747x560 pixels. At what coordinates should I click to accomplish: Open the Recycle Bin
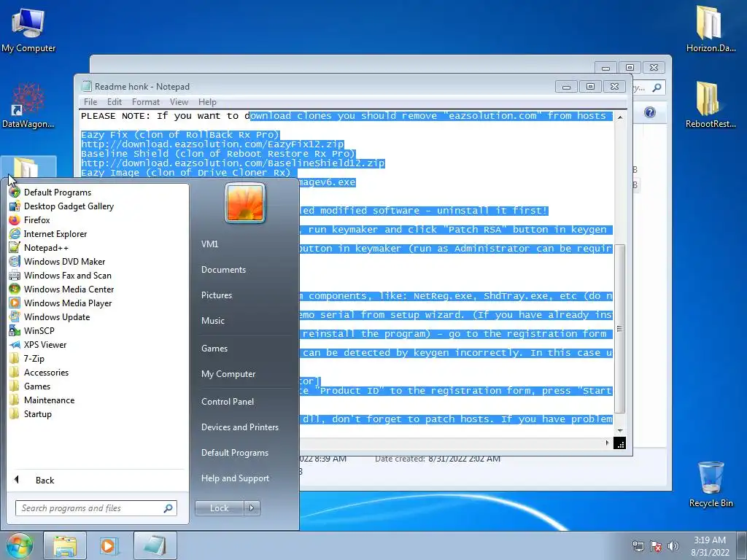(711, 484)
